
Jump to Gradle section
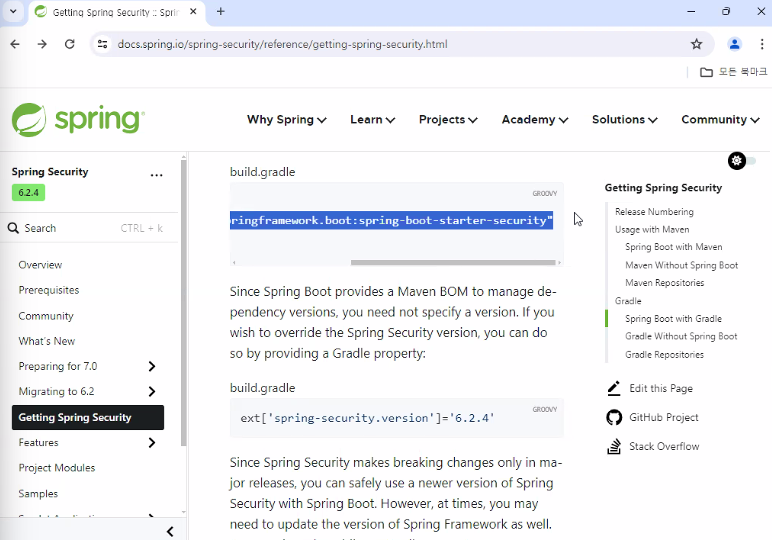click(628, 301)
